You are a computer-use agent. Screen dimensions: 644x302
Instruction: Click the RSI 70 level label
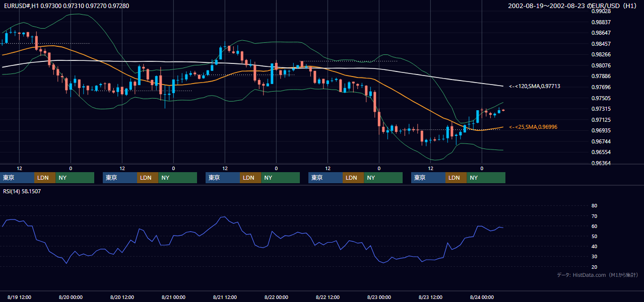point(594,216)
